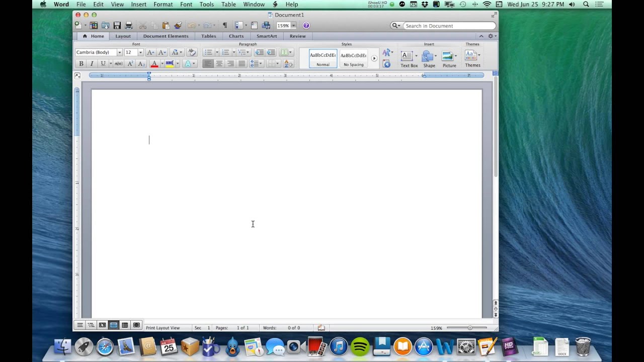Justify the paragraph text
Image resolution: width=644 pixels, height=362 pixels.
[242, 63]
